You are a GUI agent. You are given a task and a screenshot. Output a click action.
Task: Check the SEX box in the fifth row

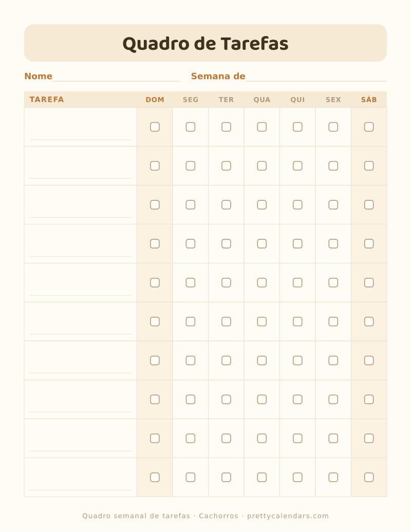(x=333, y=282)
